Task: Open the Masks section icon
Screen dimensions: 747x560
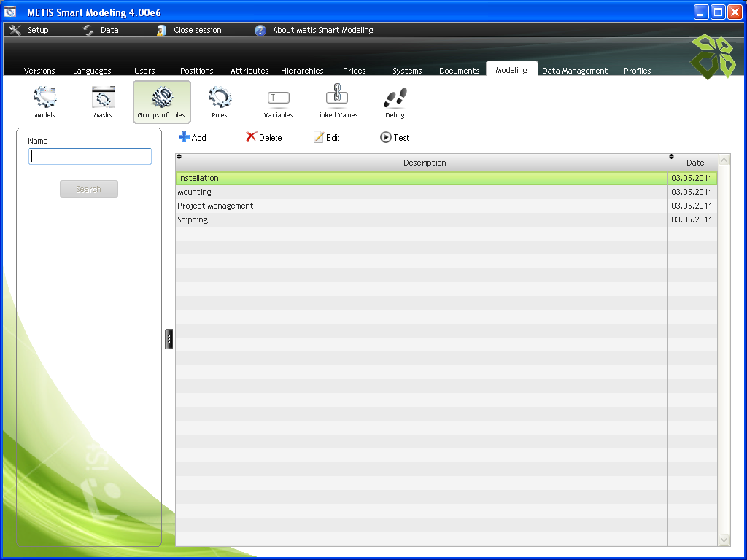Action: 103,98
